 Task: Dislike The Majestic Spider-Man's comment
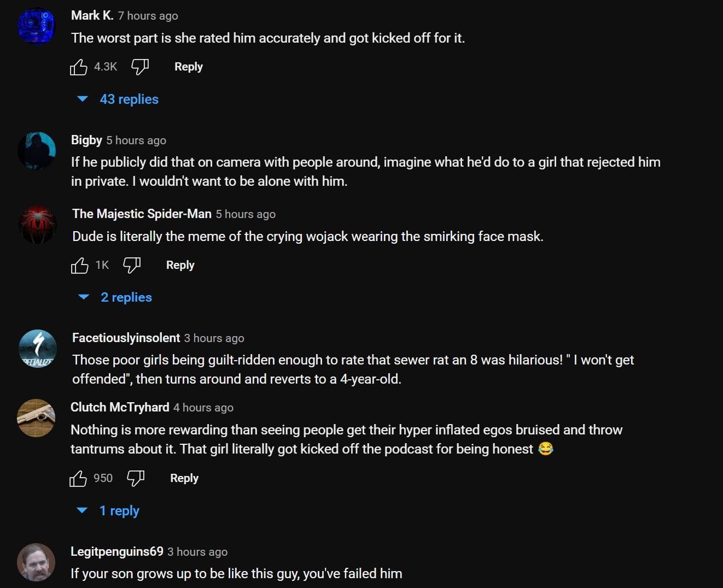pos(131,264)
